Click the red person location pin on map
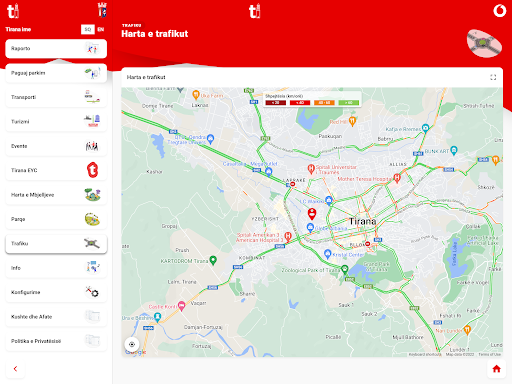512x384 pixels. click(x=312, y=214)
